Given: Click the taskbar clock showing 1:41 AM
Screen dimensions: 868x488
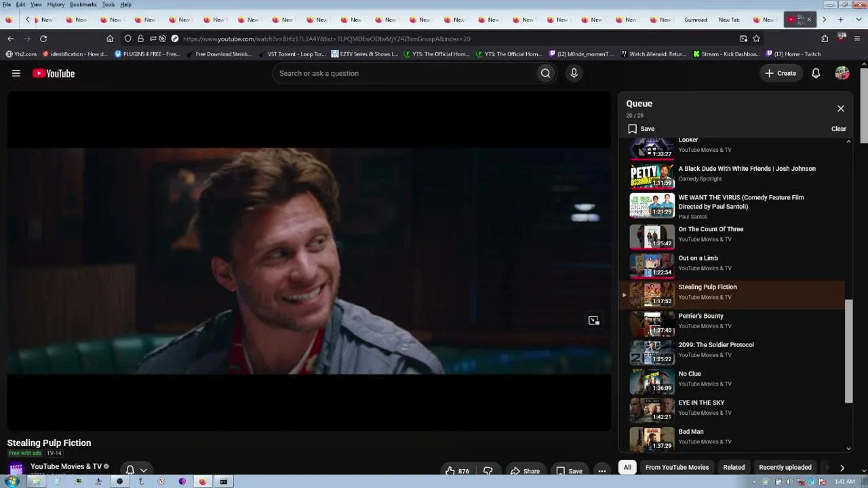Looking at the screenshot, I should [x=844, y=482].
